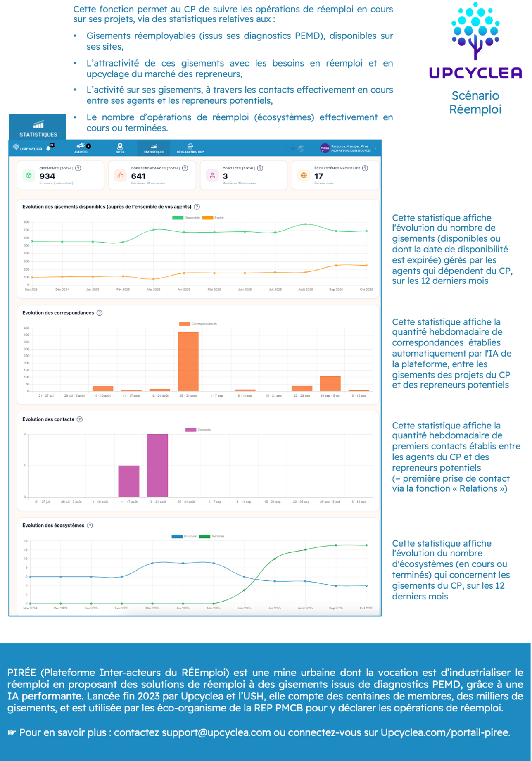
Task: Click the support@upcyclea.com email link
Action: (x=216, y=732)
